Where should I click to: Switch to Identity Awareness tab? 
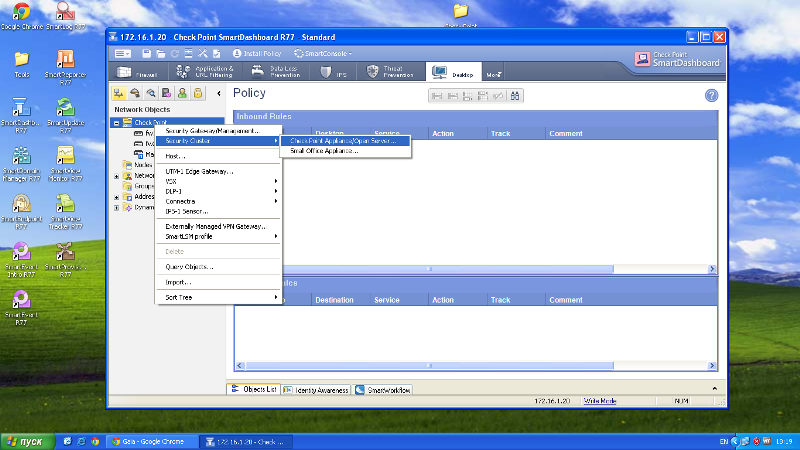(x=316, y=390)
